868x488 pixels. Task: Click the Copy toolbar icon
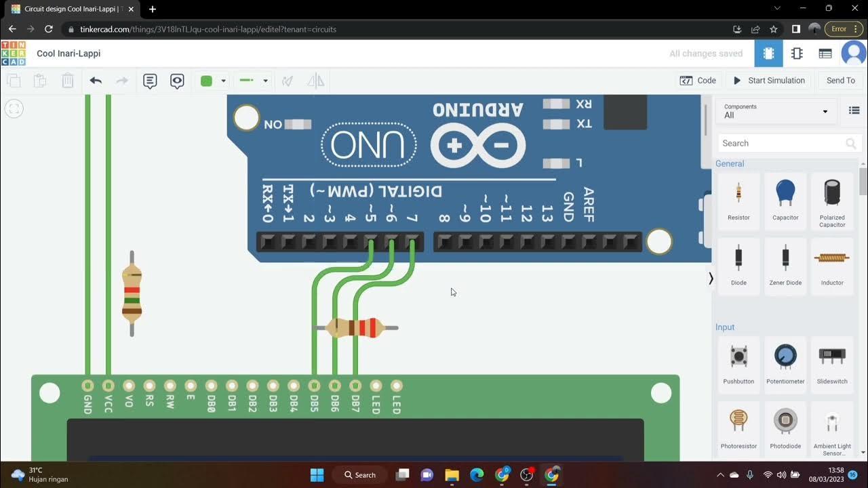point(14,81)
